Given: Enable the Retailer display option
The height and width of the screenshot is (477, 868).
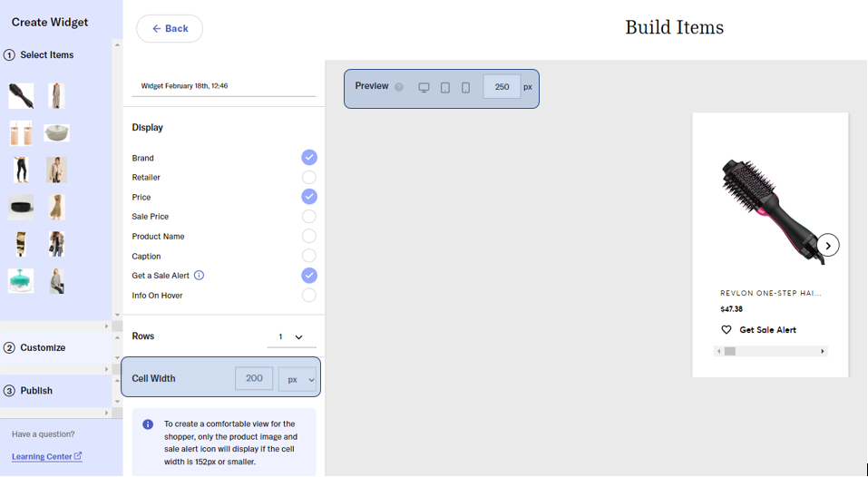Looking at the screenshot, I should tap(309, 178).
